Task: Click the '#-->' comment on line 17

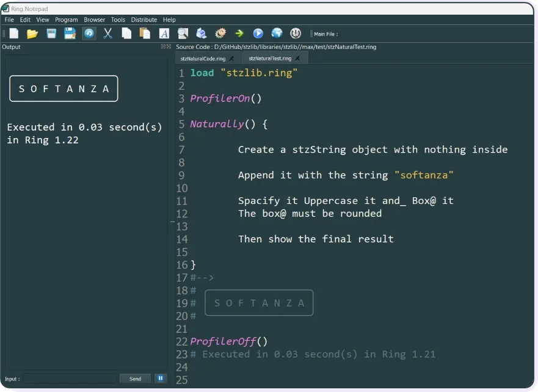Action: click(202, 277)
